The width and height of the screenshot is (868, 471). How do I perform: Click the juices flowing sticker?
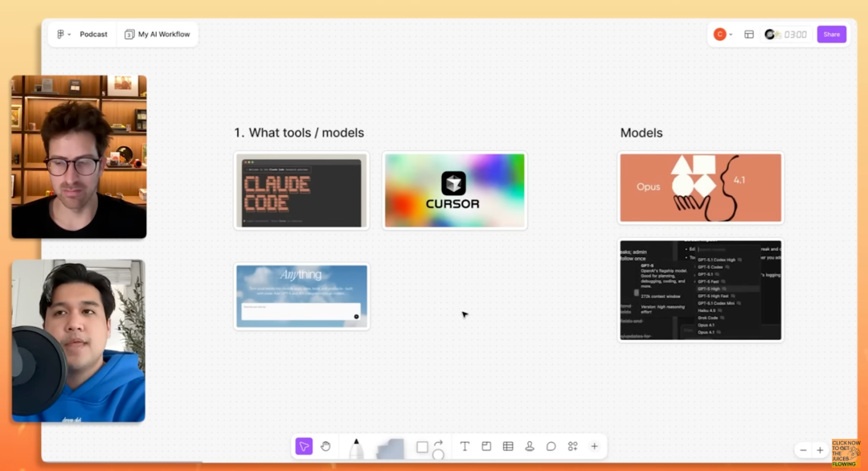(x=846, y=453)
